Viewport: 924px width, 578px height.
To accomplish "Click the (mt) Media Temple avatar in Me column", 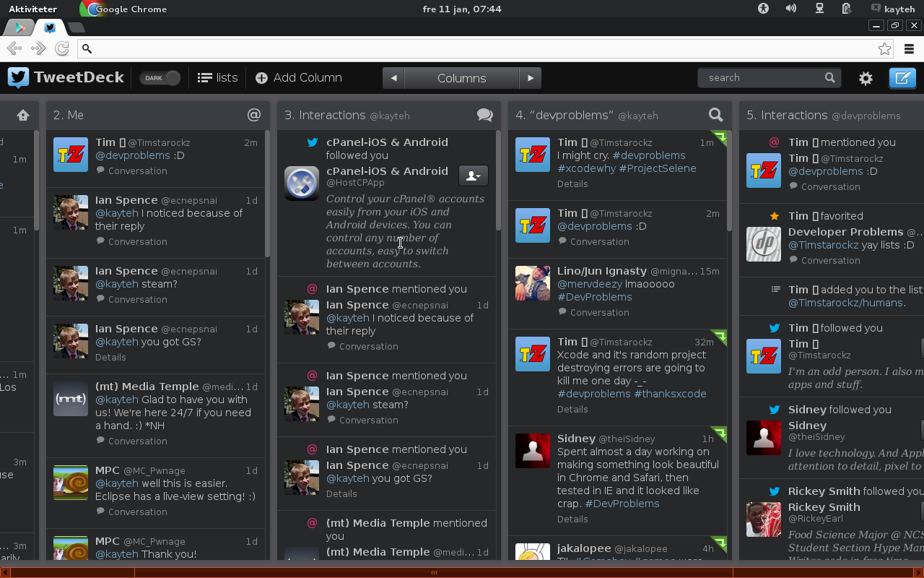I will coord(71,399).
